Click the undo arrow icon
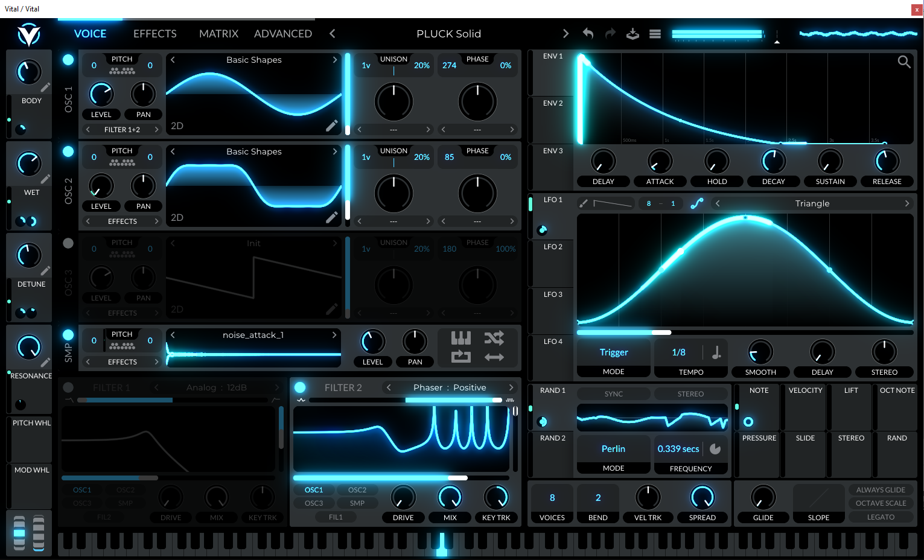Screen dimensions: 924x560 click(588, 34)
